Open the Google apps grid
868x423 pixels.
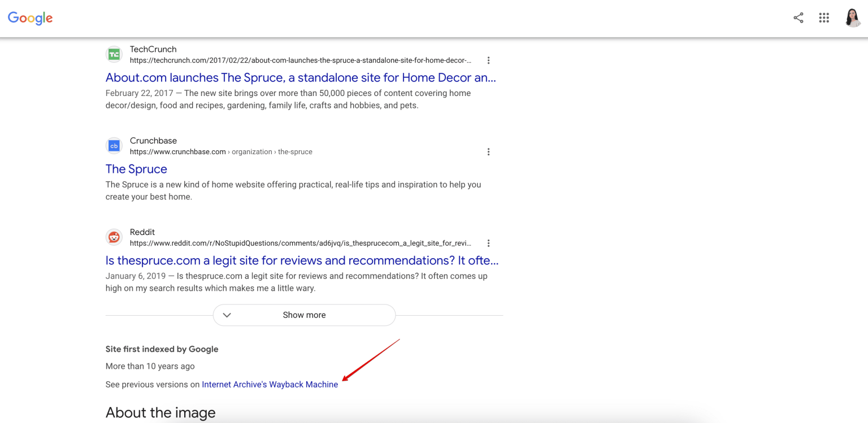pos(824,18)
